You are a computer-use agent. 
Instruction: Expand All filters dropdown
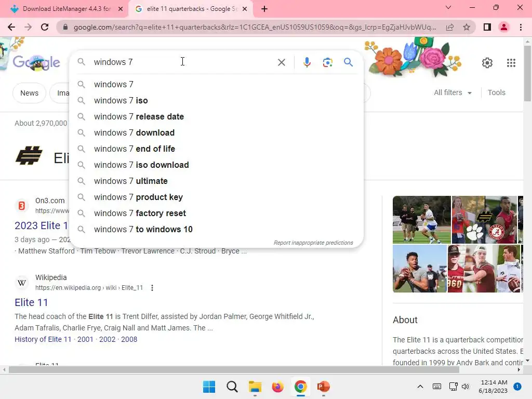(453, 92)
